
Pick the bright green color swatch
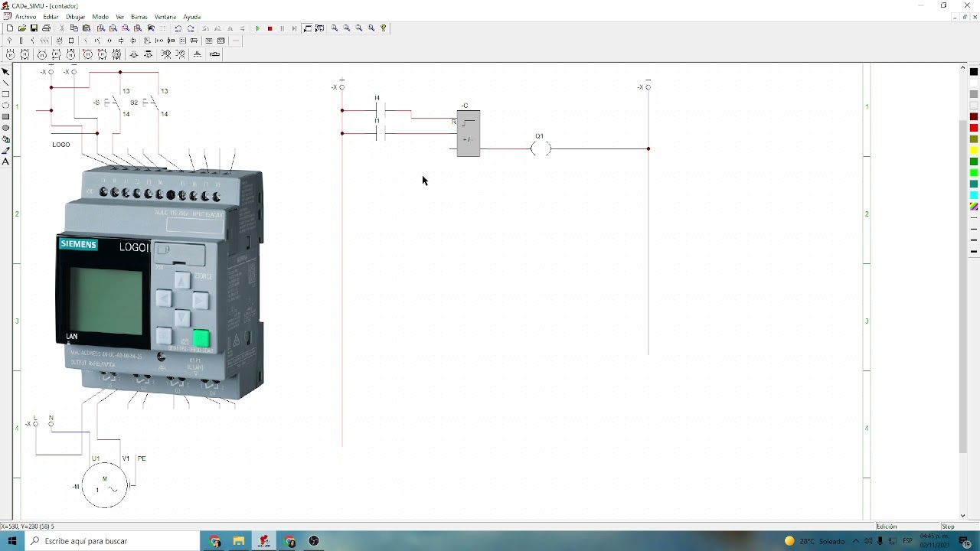974,173
